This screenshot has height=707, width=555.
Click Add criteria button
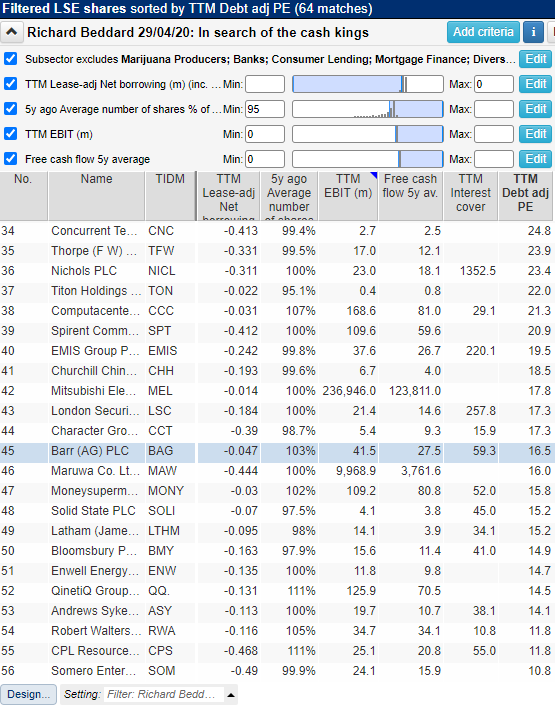point(483,32)
